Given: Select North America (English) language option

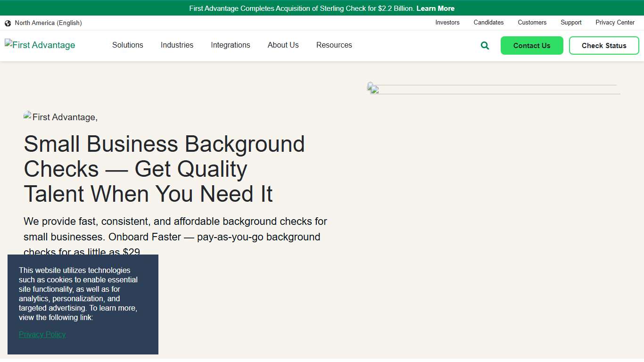Looking at the screenshot, I should [48, 23].
